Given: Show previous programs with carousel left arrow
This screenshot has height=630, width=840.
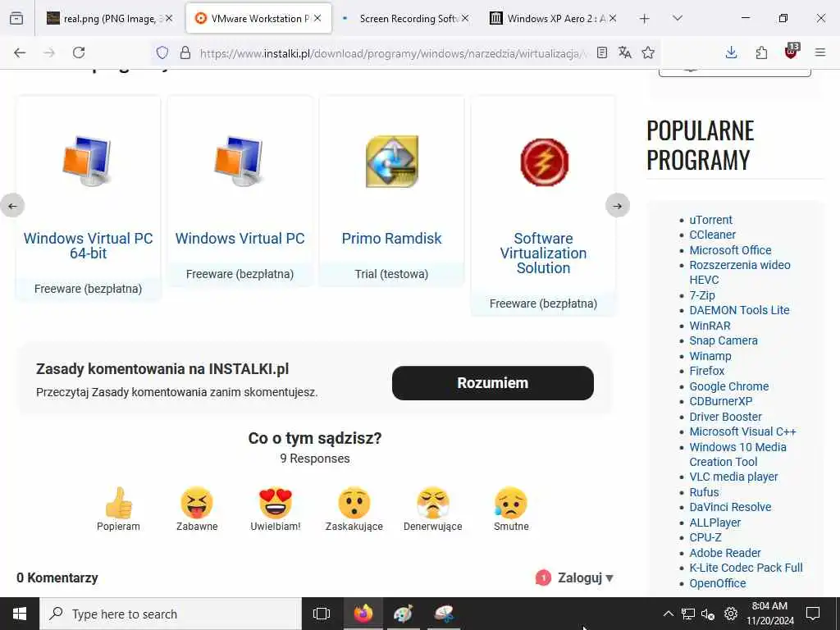Looking at the screenshot, I should (x=12, y=206).
